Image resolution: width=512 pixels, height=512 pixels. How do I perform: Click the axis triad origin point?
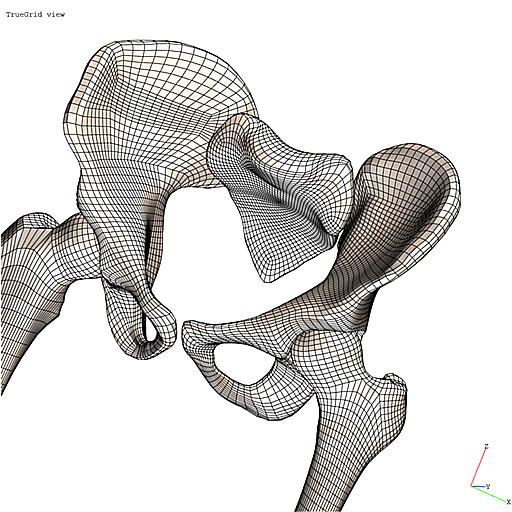pyautogui.click(x=471, y=486)
